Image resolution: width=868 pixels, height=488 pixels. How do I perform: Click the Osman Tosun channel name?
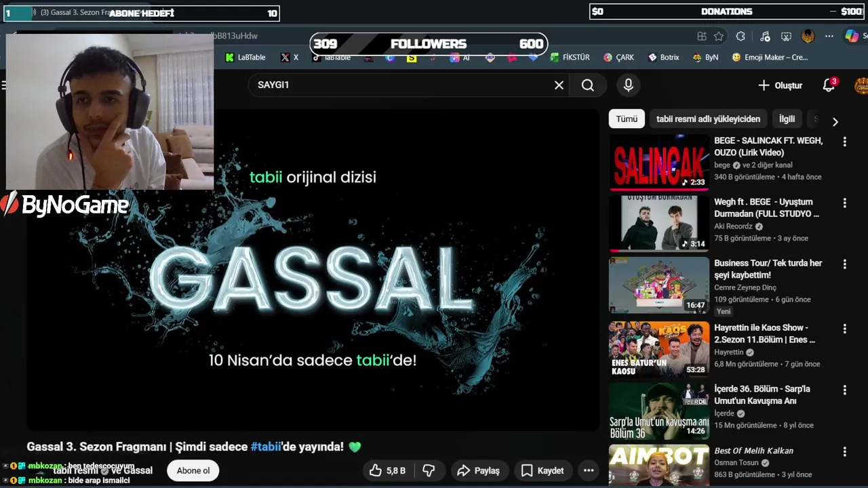pos(736,463)
